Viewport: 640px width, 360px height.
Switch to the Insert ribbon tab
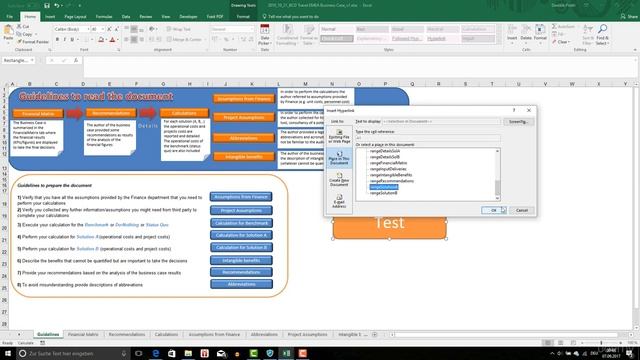click(x=50, y=17)
